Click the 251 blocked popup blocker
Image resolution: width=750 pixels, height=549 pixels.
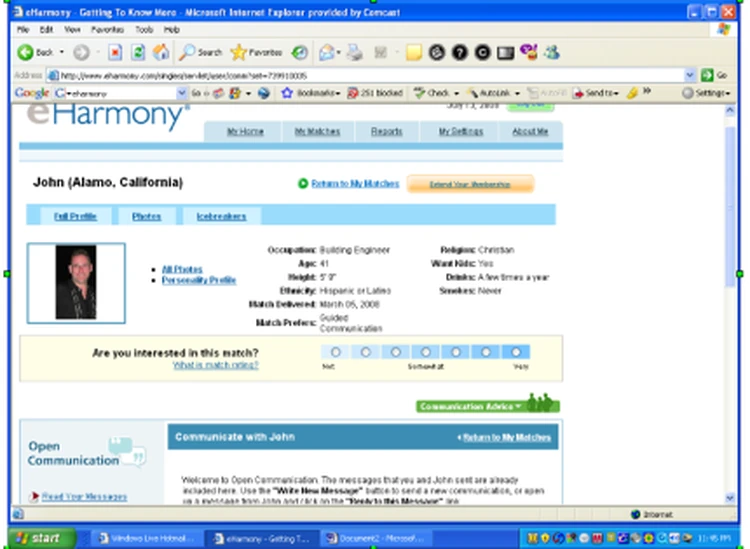(x=375, y=93)
